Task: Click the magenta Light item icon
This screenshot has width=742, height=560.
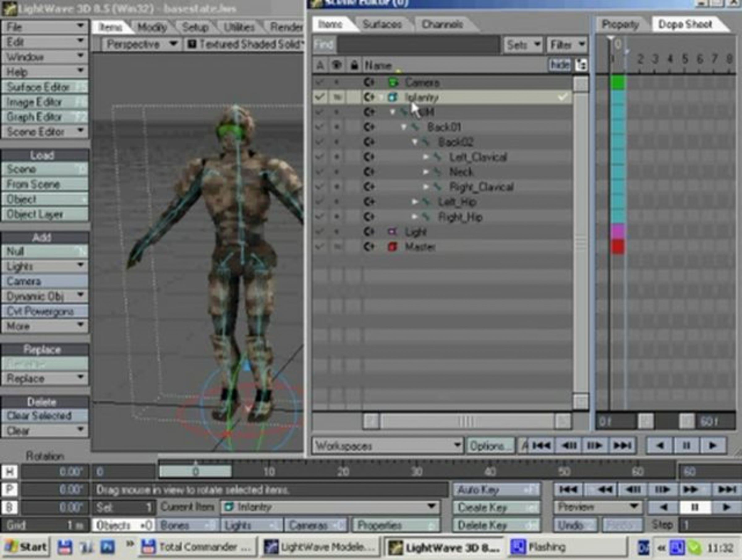Action: pos(392,232)
